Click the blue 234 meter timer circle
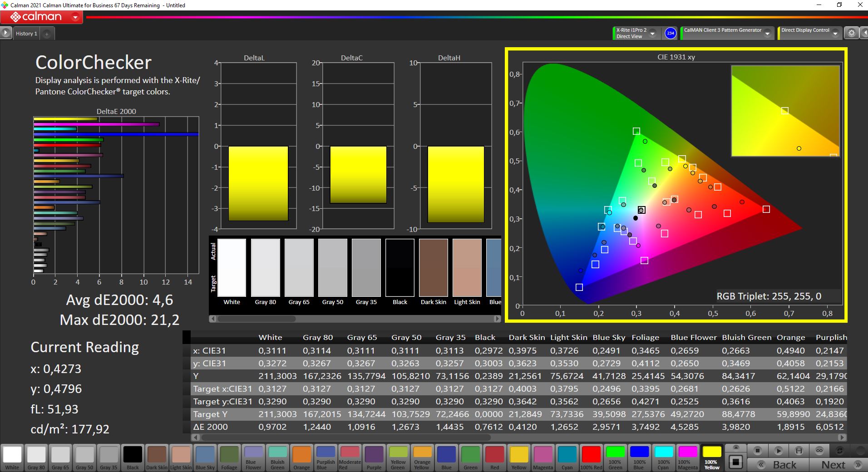Image resolution: width=868 pixels, height=472 pixels. pyautogui.click(x=670, y=33)
